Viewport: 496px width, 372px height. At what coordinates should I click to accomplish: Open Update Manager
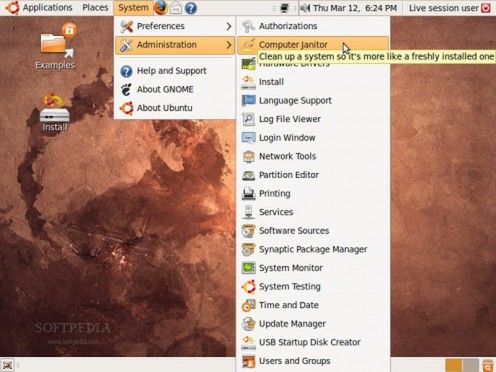(x=313, y=324)
